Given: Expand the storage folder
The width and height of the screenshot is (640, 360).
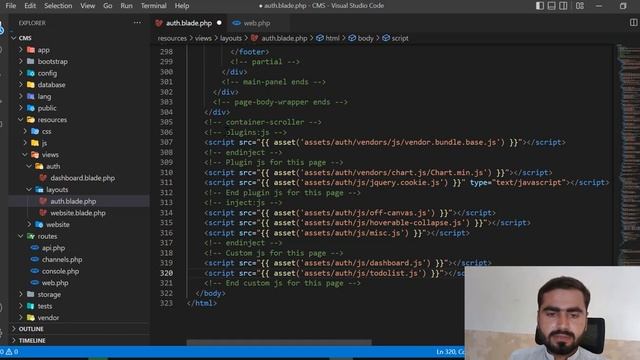Looking at the screenshot, I should (49, 294).
